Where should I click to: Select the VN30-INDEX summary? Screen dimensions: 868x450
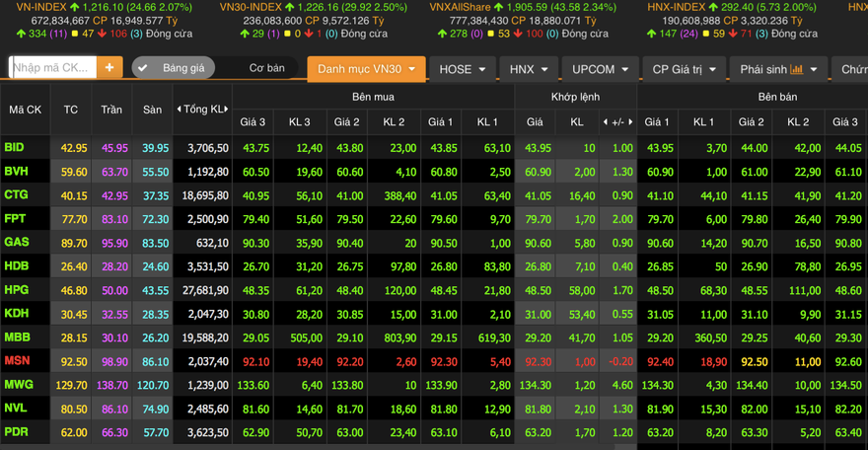coord(314,21)
